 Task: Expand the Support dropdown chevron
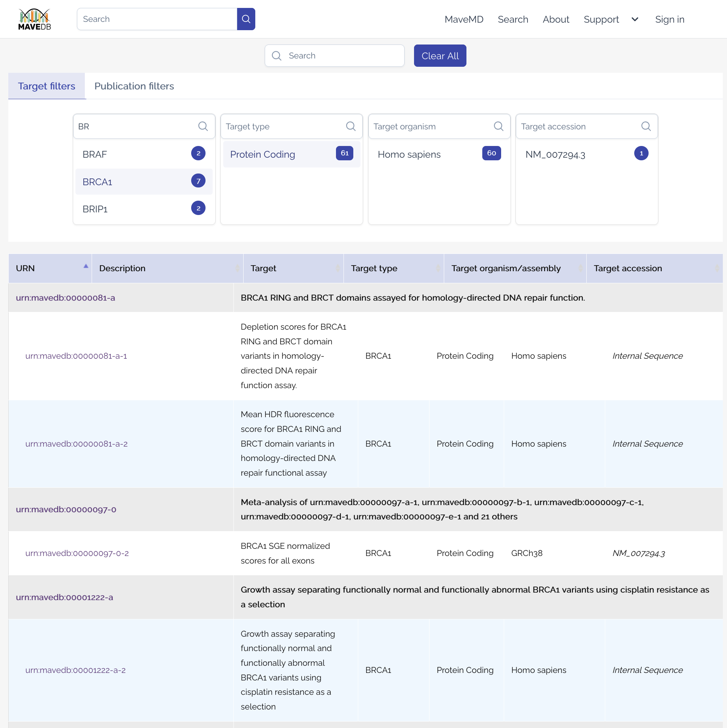(x=635, y=19)
